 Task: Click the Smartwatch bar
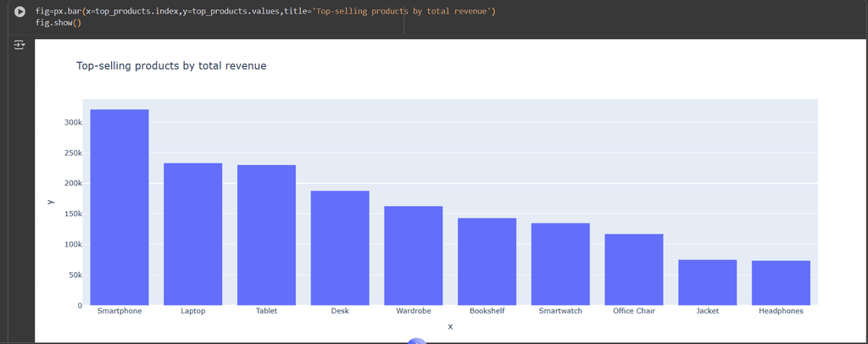tap(560, 264)
